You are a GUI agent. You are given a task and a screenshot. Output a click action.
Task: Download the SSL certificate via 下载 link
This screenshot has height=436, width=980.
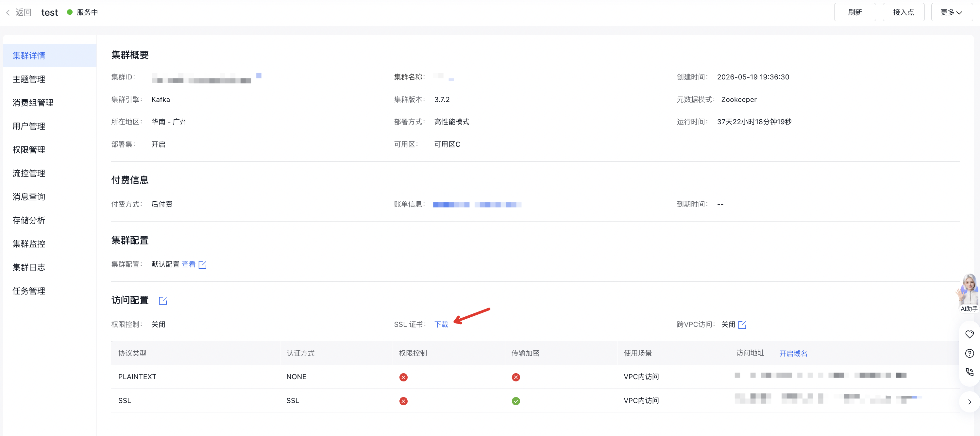(441, 324)
